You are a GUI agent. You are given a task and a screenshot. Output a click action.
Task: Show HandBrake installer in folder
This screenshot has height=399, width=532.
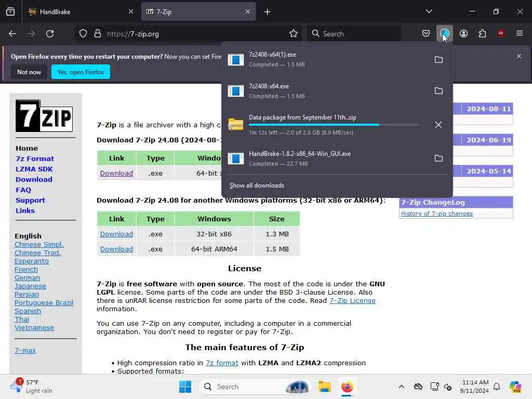point(438,158)
